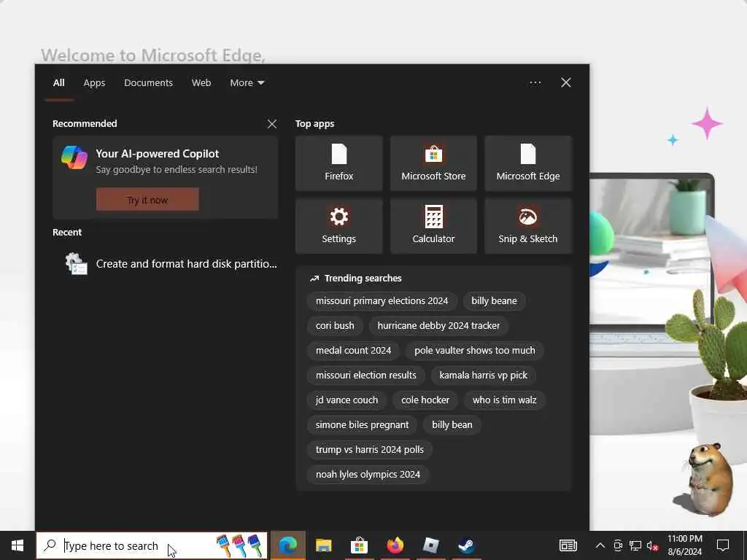Search 'kamala harris vp pick'

[483, 376]
